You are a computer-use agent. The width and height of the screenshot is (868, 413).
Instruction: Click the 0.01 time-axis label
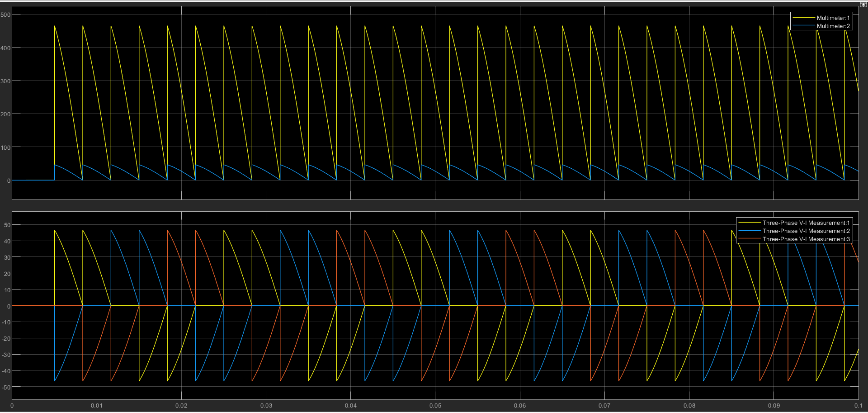tap(97, 405)
